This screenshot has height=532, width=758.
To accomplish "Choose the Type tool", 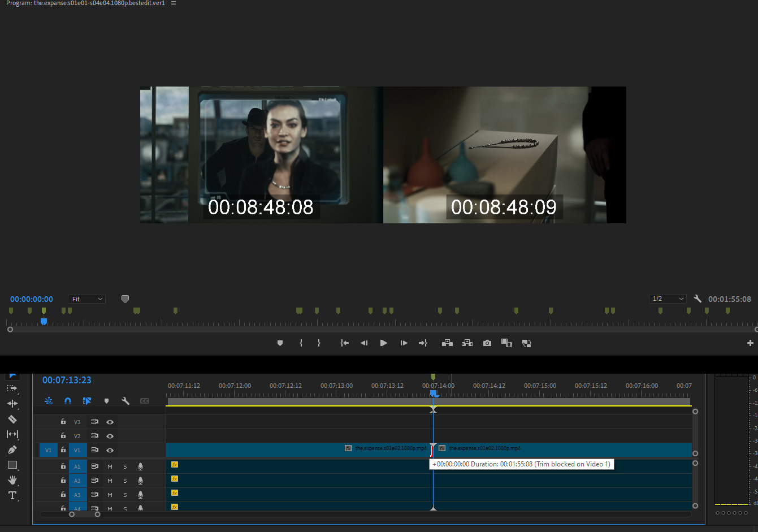I will point(12,495).
